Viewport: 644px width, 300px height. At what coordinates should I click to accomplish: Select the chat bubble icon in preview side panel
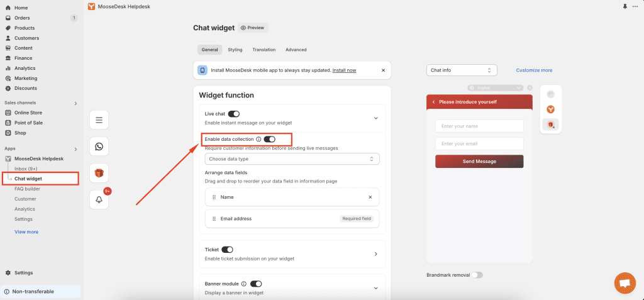tap(551, 94)
